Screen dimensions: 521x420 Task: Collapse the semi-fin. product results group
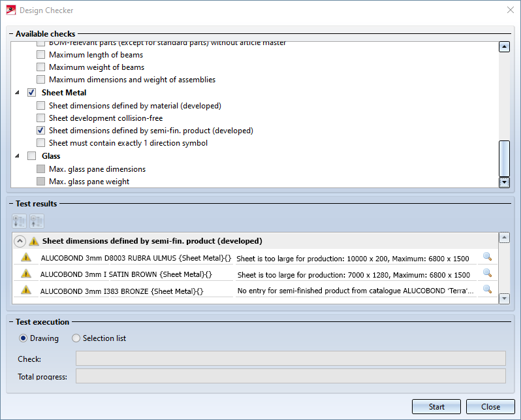pyautogui.click(x=20, y=241)
